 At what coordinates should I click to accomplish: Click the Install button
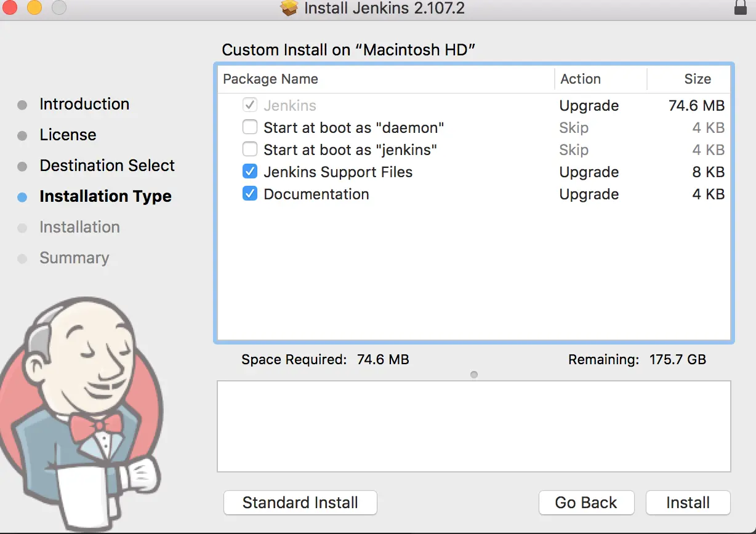[688, 503]
